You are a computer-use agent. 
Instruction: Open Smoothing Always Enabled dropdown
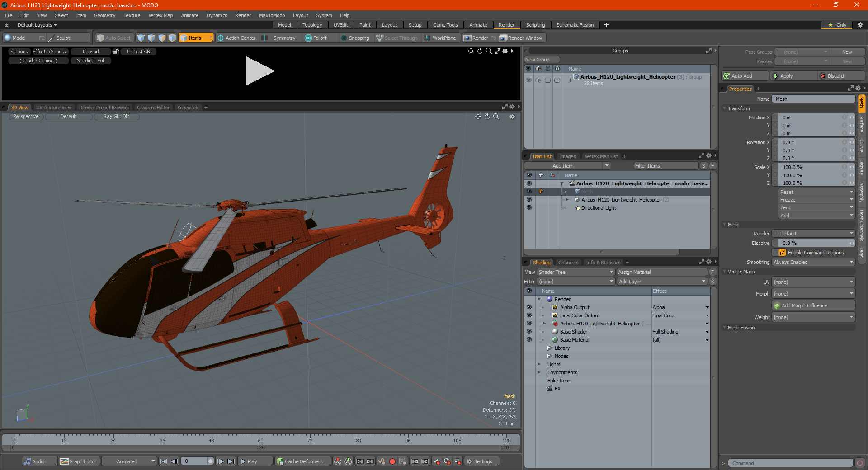[813, 262]
